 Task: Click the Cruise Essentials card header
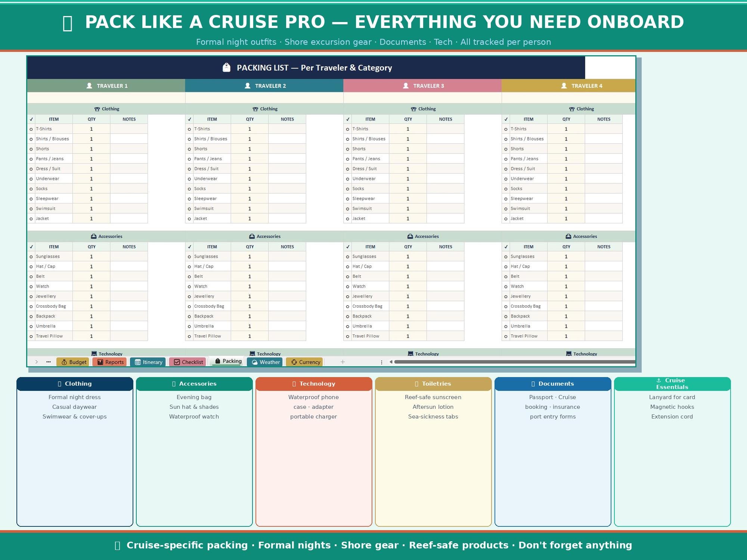(672, 384)
